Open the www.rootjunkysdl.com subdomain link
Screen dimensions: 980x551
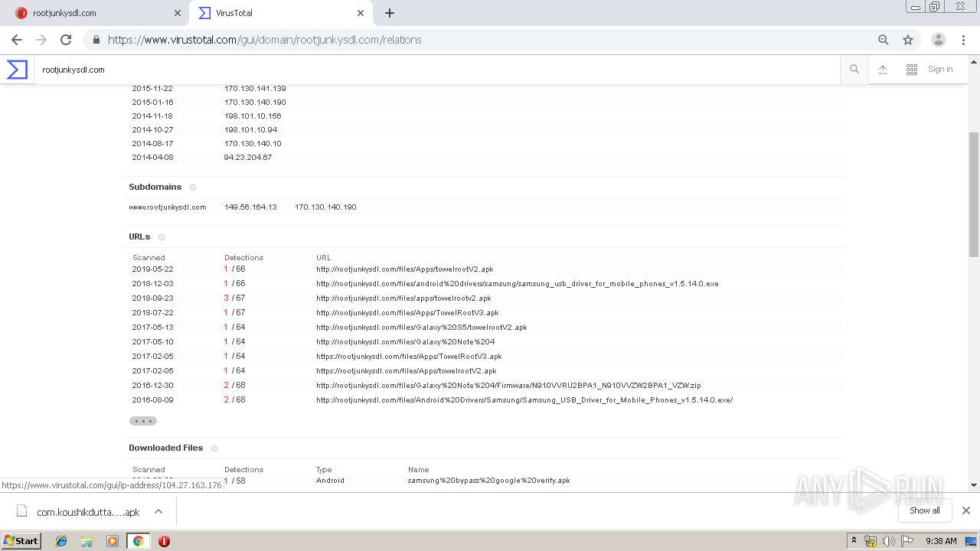(x=168, y=207)
